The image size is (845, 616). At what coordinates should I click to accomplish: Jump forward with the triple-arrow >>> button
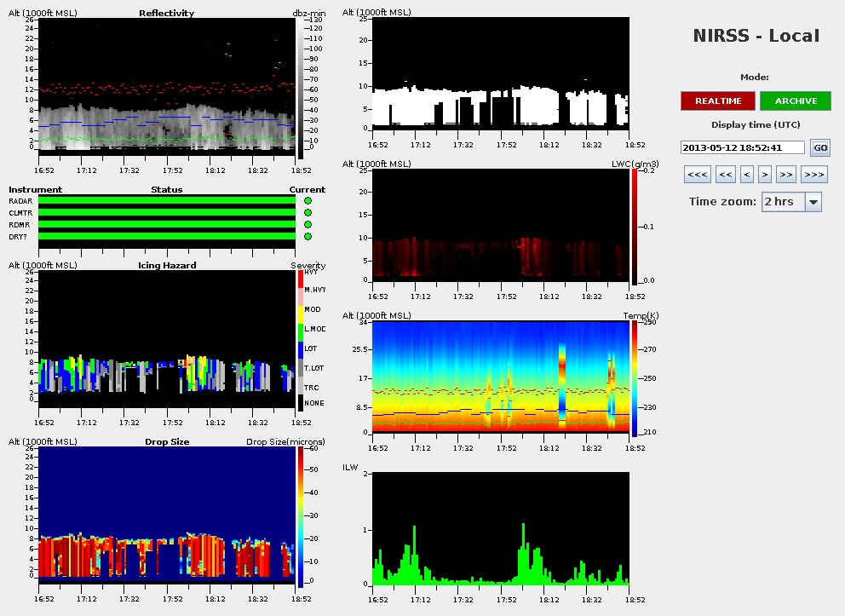point(814,175)
